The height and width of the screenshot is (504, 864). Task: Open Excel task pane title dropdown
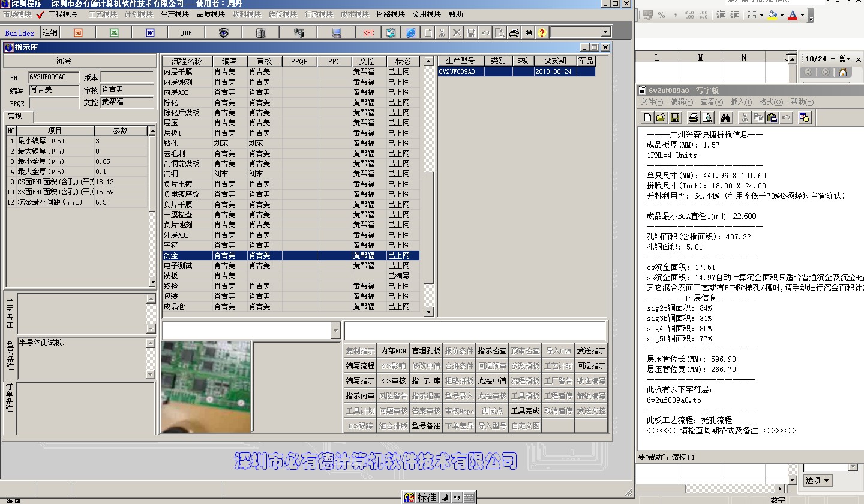coord(850,59)
